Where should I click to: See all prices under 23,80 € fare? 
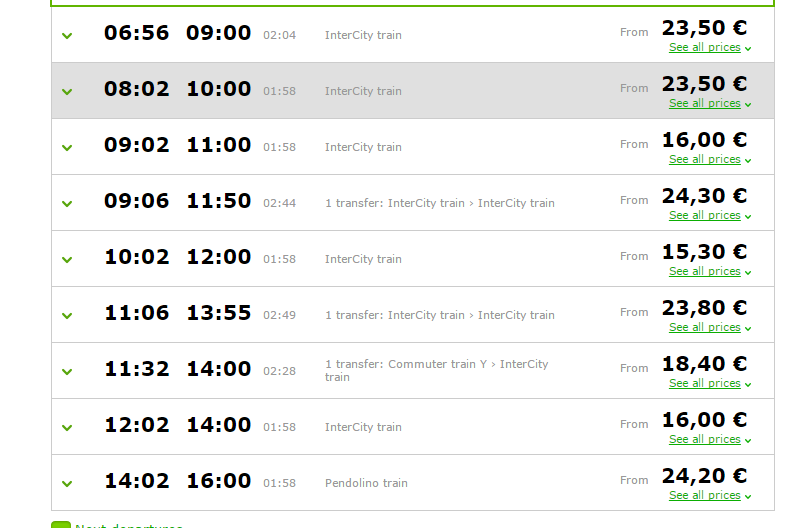pyautogui.click(x=705, y=328)
